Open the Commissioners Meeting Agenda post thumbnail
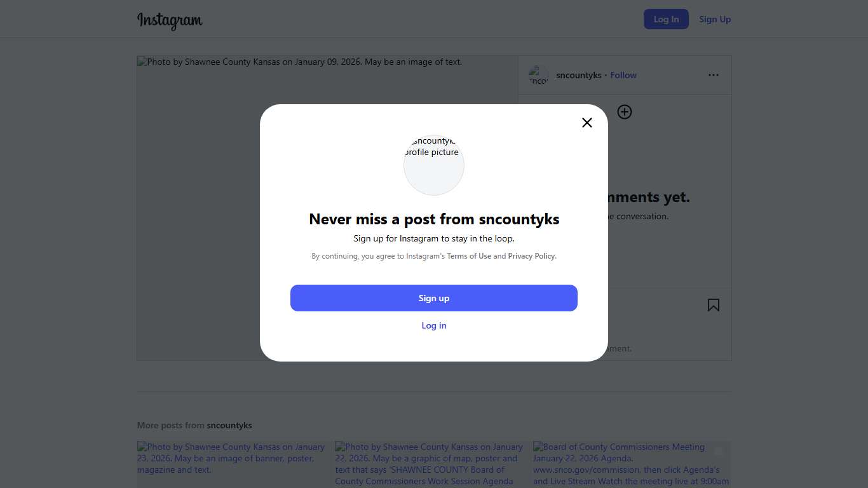Viewport: 868px width, 488px height. tap(631, 464)
